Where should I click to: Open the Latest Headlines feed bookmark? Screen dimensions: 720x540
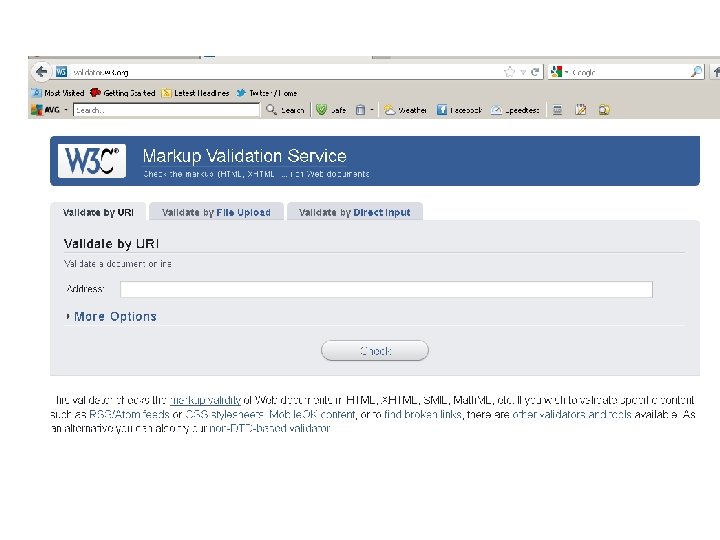(196, 93)
